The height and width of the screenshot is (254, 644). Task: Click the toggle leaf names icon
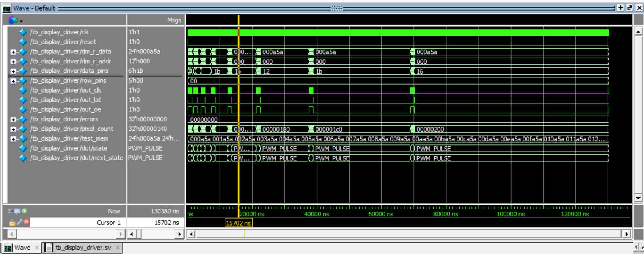click(10, 211)
